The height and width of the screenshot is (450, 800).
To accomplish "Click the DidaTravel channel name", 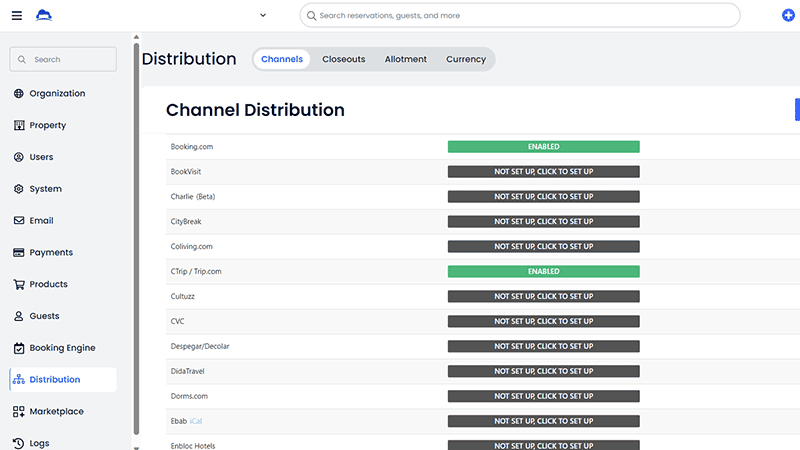I will tap(187, 371).
